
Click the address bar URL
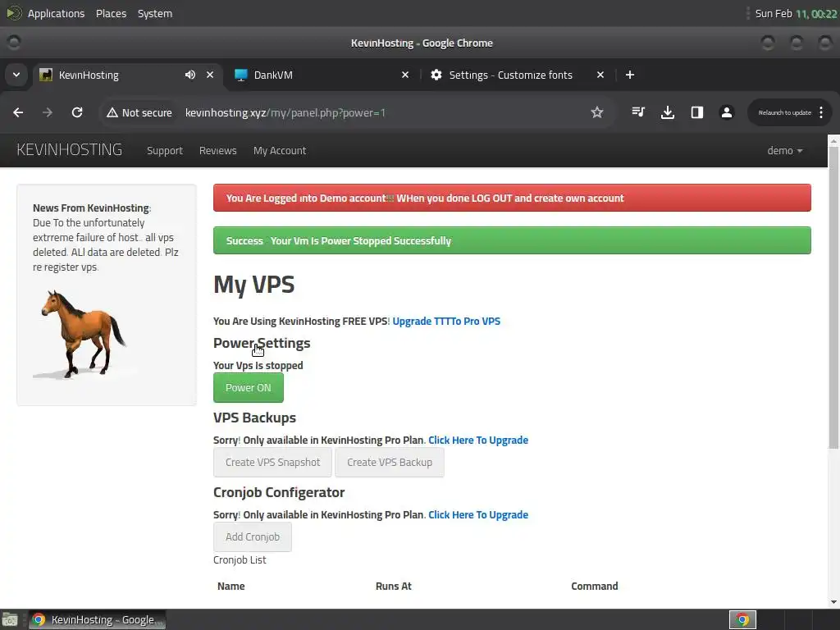point(285,112)
